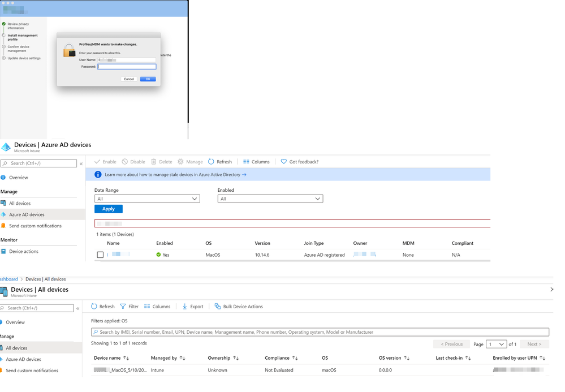The height and width of the screenshot is (392, 565).
Task: Sort by Compliance column arrows
Action: click(295, 357)
